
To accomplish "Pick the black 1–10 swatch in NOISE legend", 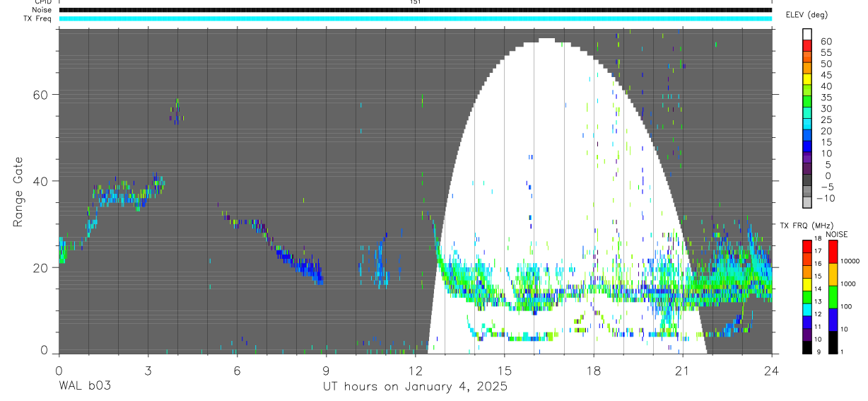I will 833,342.
